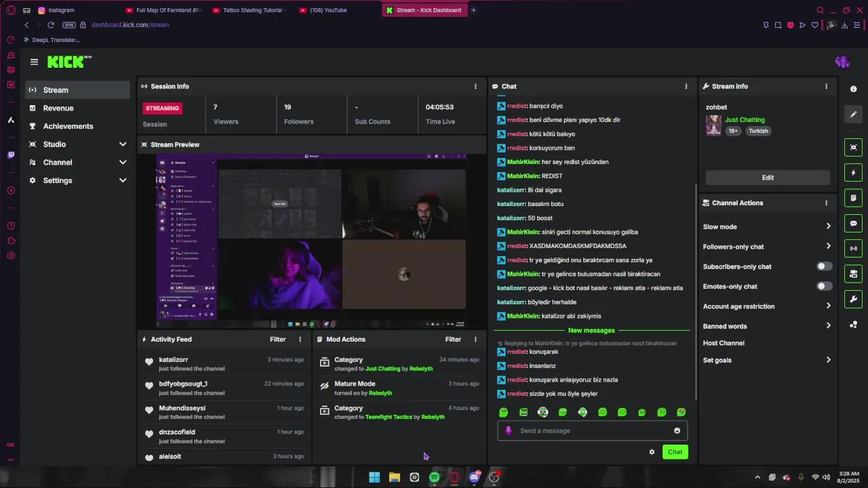
Task: Open Account age restriction options arrow
Action: tap(828, 306)
